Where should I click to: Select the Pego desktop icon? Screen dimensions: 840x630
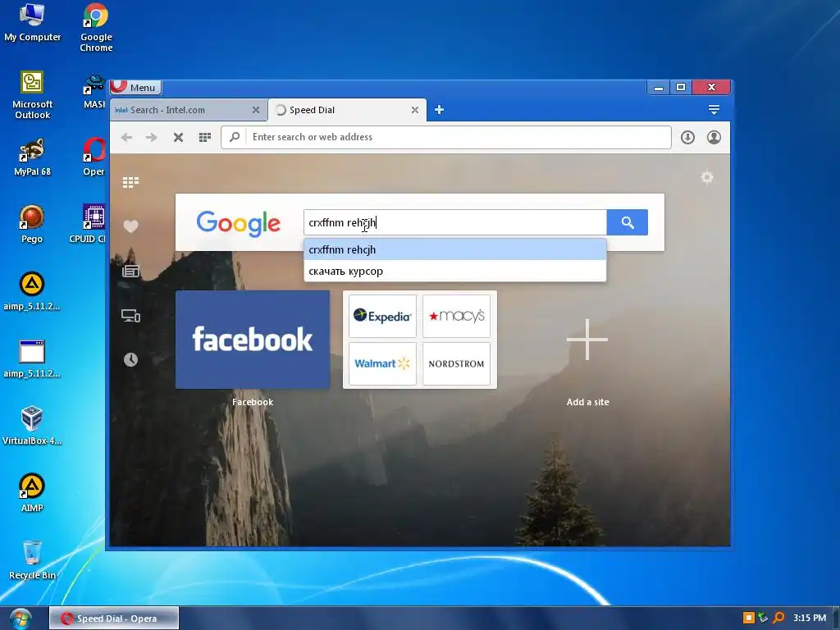[x=32, y=223]
